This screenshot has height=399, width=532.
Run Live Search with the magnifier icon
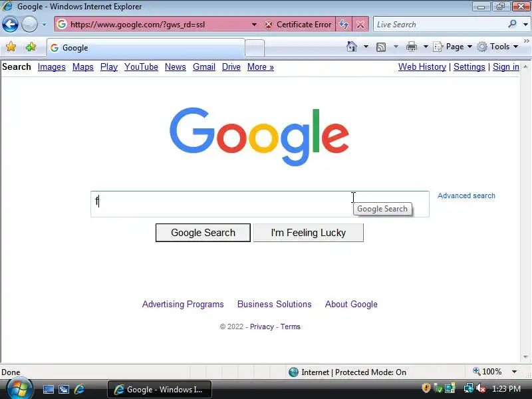512,24
